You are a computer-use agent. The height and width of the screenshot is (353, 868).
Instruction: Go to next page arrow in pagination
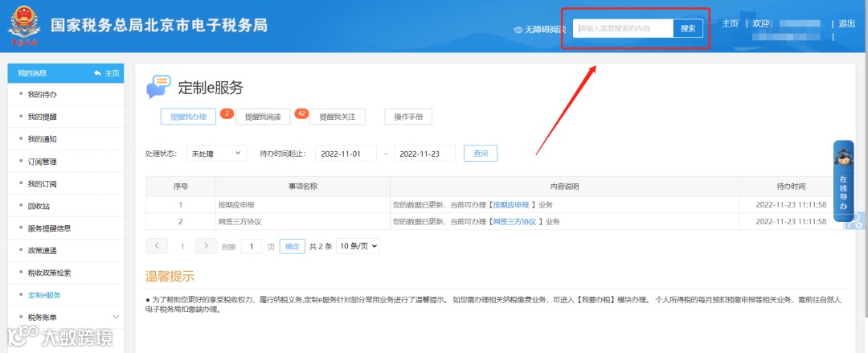[x=206, y=246]
